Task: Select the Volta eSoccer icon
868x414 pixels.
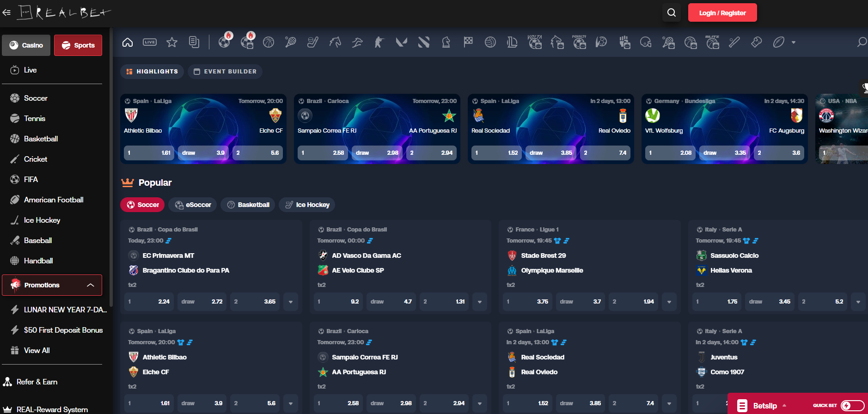Action: pyautogui.click(x=535, y=42)
